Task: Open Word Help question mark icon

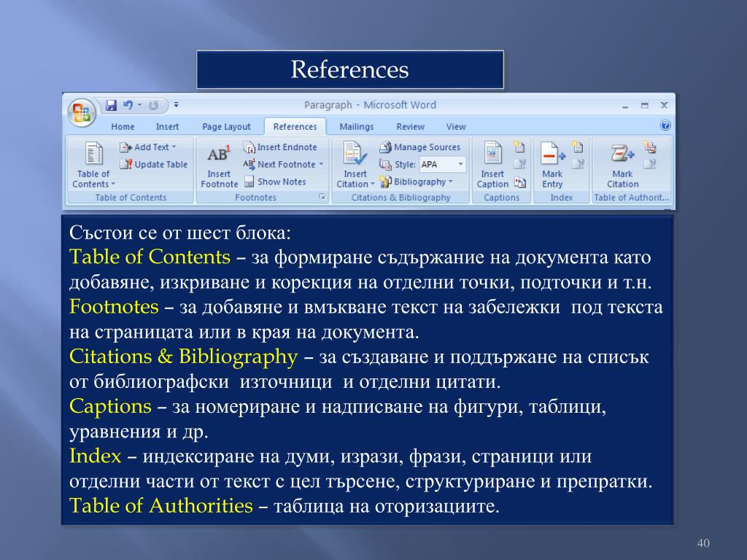Action: point(665,125)
